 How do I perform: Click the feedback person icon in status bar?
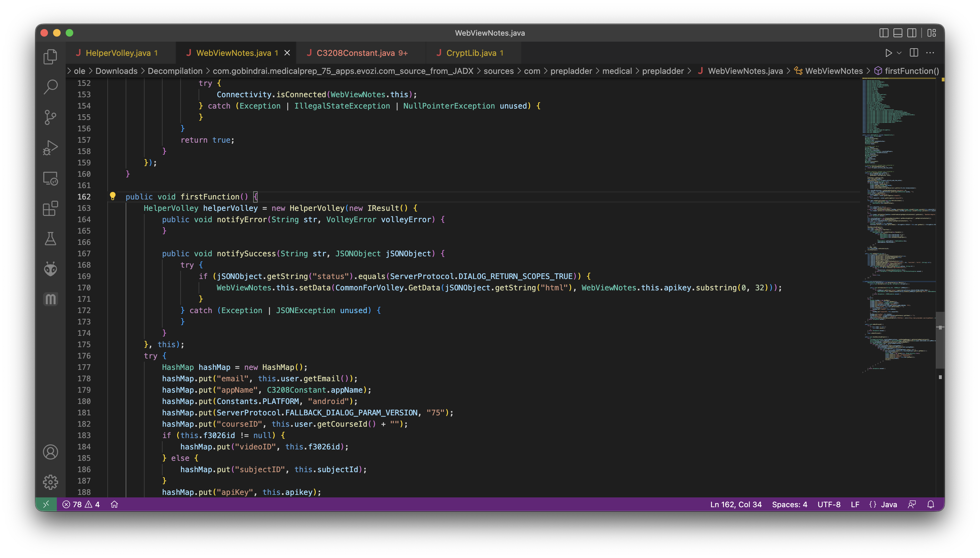click(912, 504)
